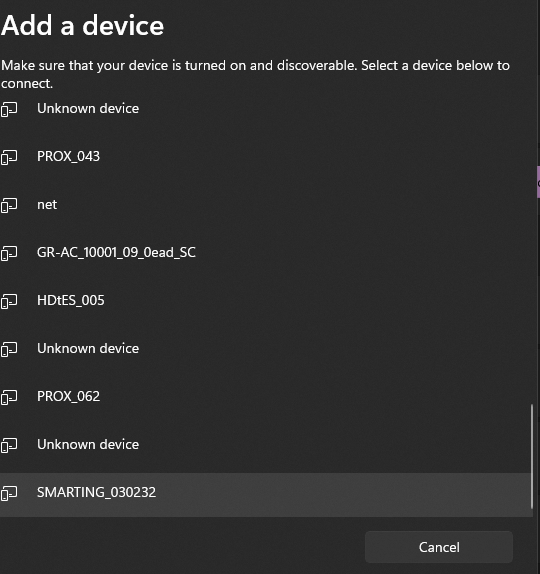The image size is (540, 574).
Task: Select the HDtES_005 device
Action: pyautogui.click(x=266, y=300)
